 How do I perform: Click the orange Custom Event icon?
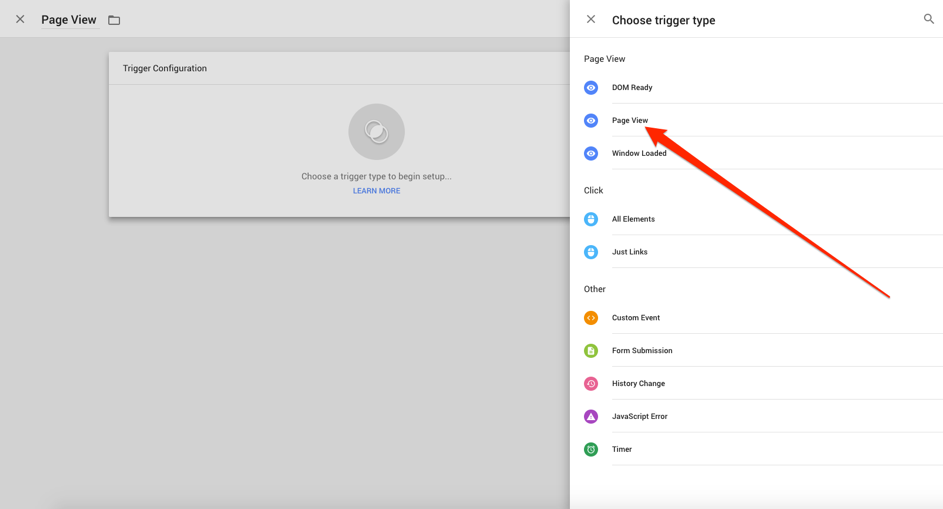(x=591, y=318)
